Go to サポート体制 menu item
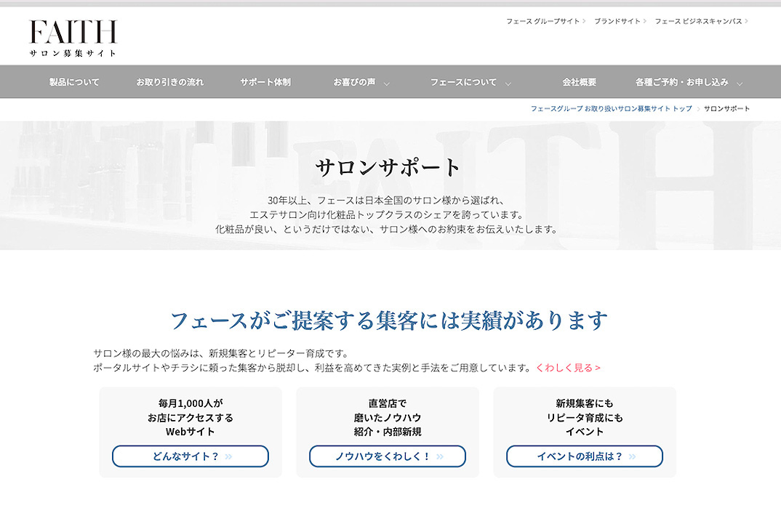 point(265,82)
